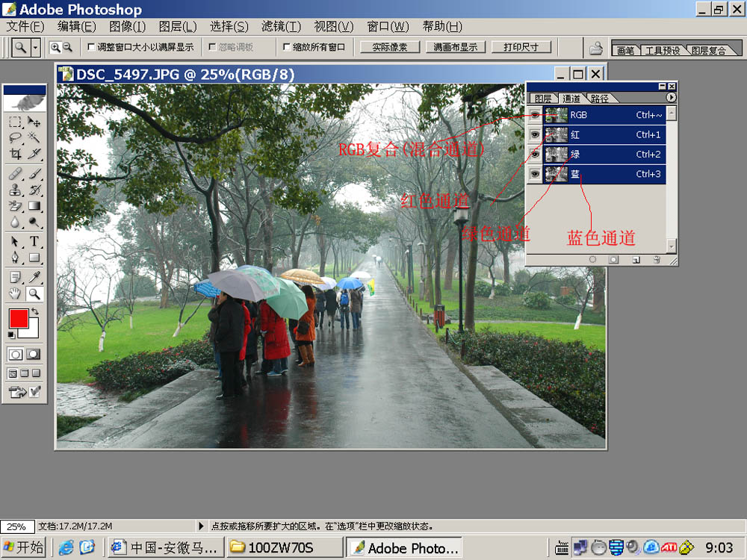The height and width of the screenshot is (560, 747).
Task: Switch to the 图层 (Layers) tab
Action: click(542, 99)
